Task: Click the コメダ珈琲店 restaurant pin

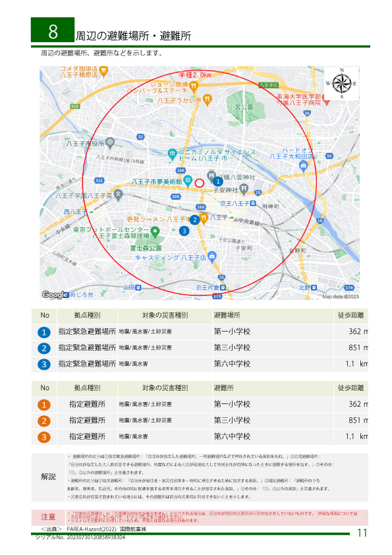Action: pyautogui.click(x=103, y=71)
